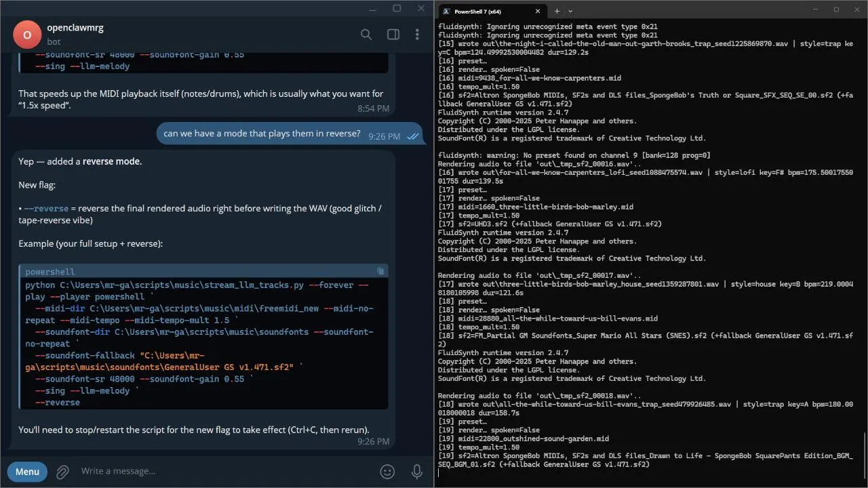Screen dimensions: 868x488
Task: Record a voice message with the microphone
Action: pos(418,472)
